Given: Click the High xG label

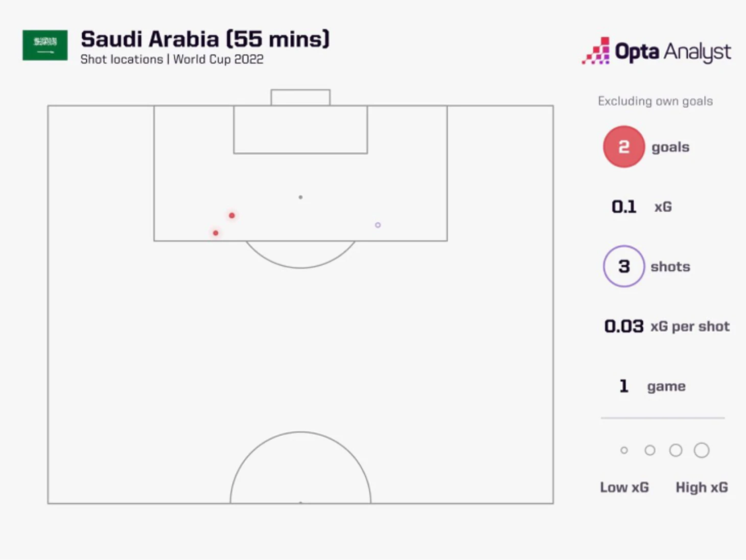Looking at the screenshot, I should [702, 487].
